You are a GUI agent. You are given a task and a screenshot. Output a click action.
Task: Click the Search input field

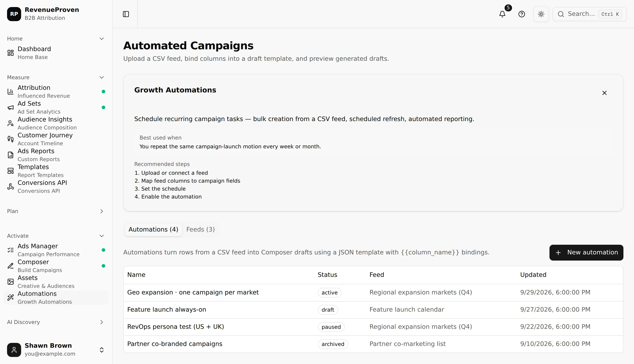coord(590,14)
